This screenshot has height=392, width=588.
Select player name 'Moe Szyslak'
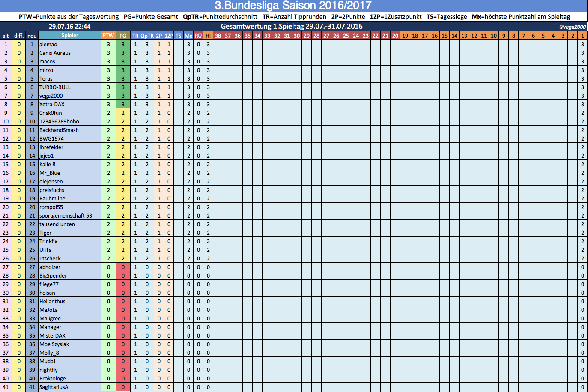point(54,344)
